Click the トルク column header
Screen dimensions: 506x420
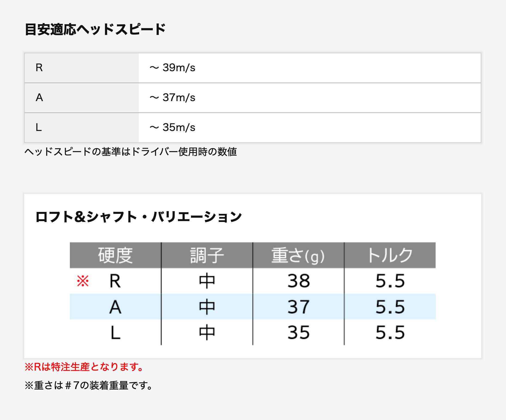[x=390, y=255]
